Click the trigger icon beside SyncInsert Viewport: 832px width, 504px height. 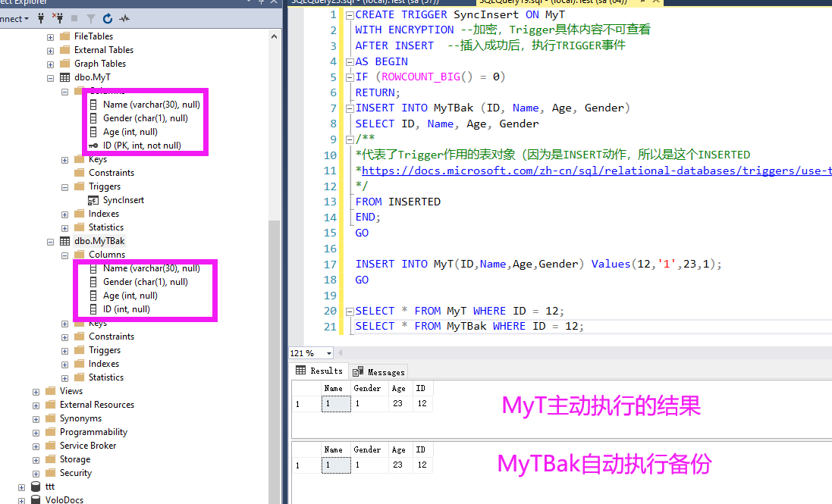coord(93,200)
